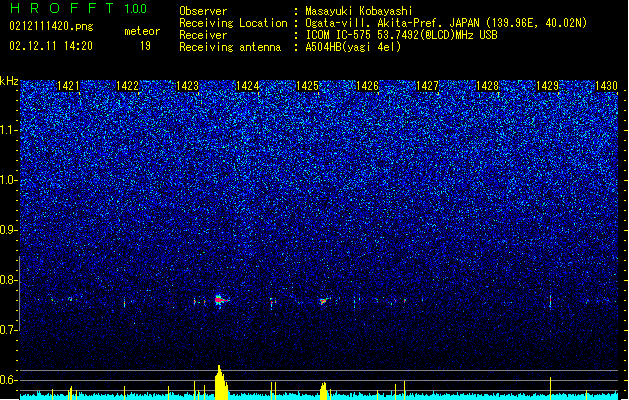Image resolution: width=629 pixels, height=400 pixels.
Task: Click the meteor count value 19
Action: (145, 46)
